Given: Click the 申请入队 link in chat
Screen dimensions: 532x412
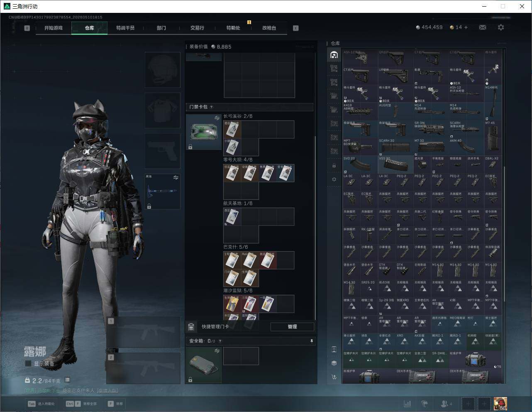Looking at the screenshot, I should click(107, 391).
